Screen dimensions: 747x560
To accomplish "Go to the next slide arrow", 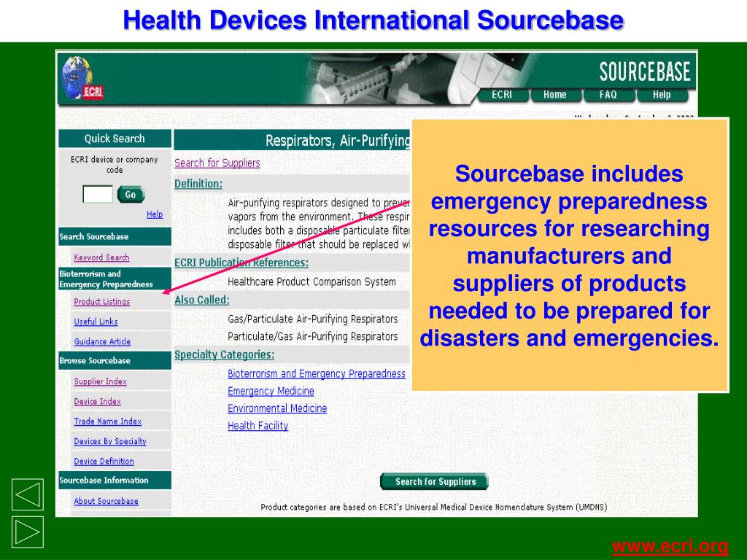I will pyautogui.click(x=28, y=532).
